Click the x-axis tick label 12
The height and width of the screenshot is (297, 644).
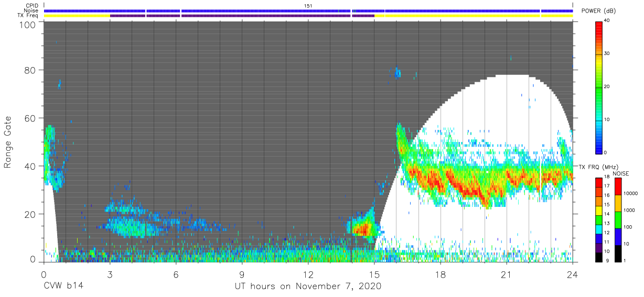click(308, 274)
